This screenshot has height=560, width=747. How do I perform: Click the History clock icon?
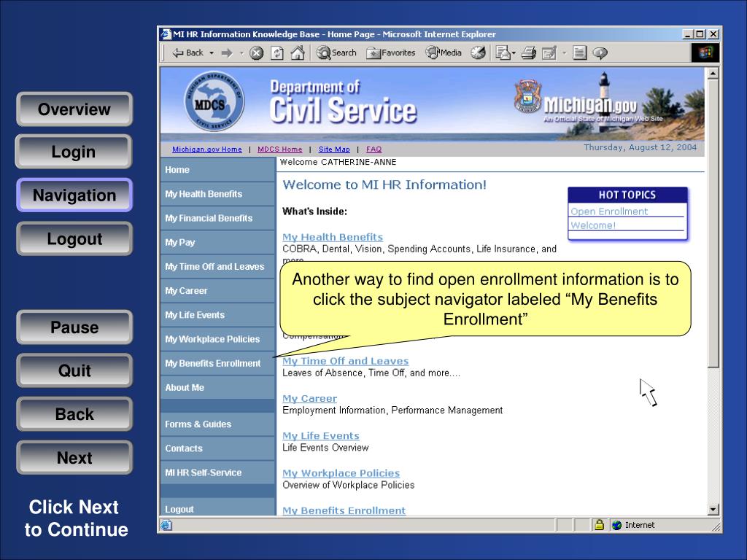click(x=479, y=52)
